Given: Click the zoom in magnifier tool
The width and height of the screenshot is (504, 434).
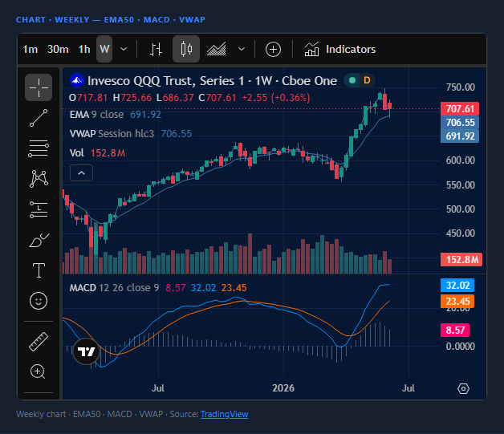Looking at the screenshot, I should point(38,371).
